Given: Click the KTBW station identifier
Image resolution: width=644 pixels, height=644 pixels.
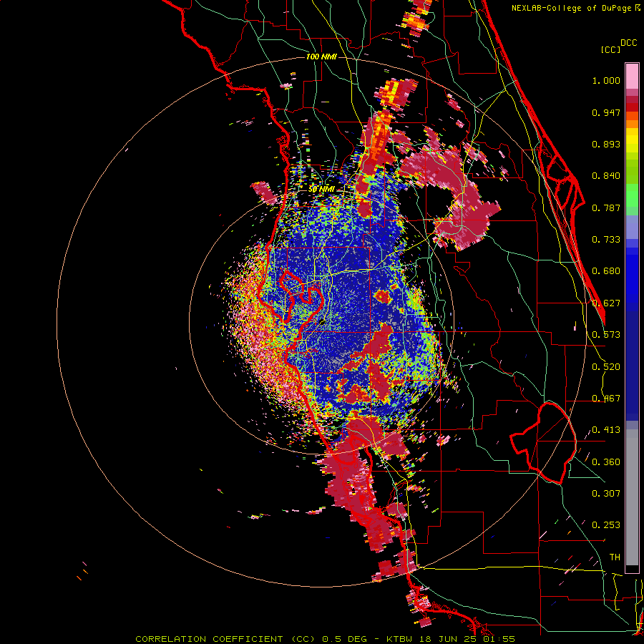Looking at the screenshot, I should [399, 639].
